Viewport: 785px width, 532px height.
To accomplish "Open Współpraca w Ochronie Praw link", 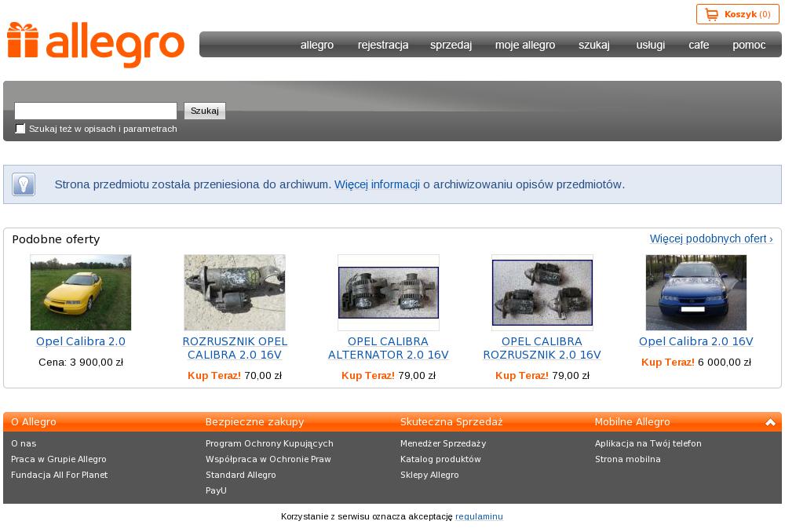I will [x=268, y=459].
